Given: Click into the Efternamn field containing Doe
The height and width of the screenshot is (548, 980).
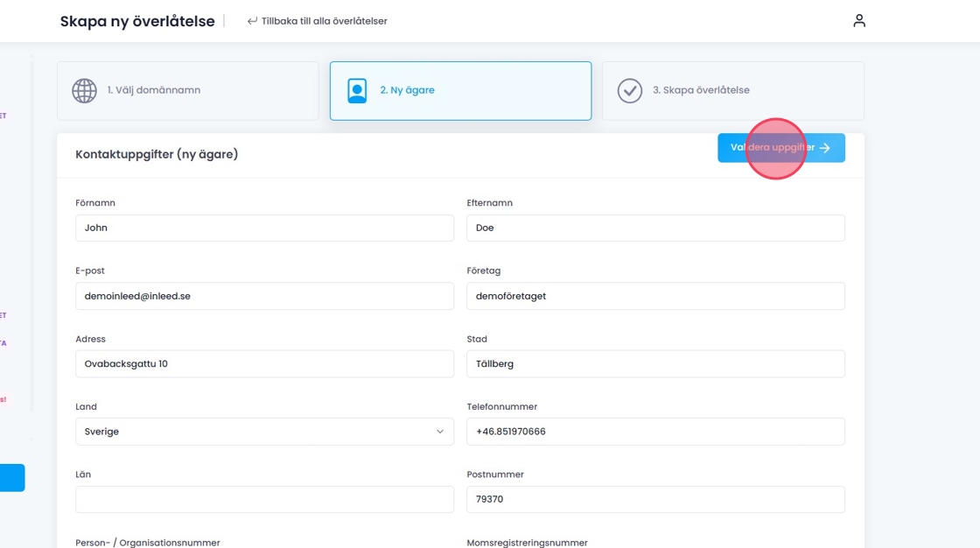Looking at the screenshot, I should pyautogui.click(x=655, y=228).
